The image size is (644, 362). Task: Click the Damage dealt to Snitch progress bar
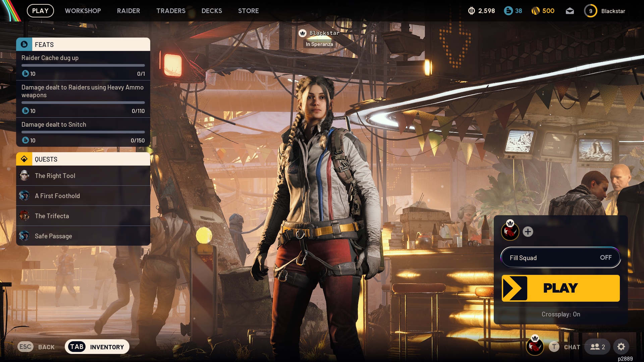pos(83,132)
